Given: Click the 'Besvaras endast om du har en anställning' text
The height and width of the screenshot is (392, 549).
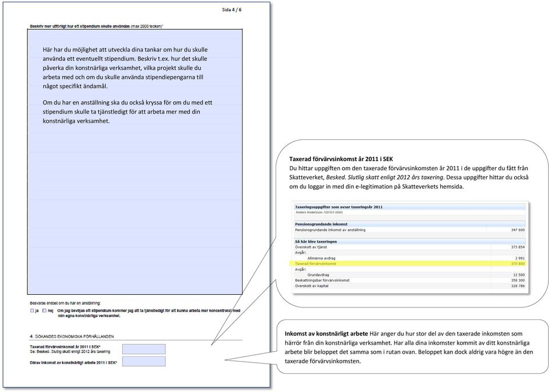Looking at the screenshot, I should (65, 303).
